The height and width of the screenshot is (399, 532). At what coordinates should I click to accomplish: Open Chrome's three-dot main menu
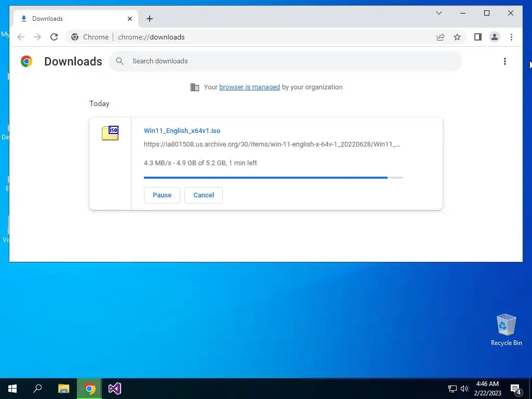(511, 37)
